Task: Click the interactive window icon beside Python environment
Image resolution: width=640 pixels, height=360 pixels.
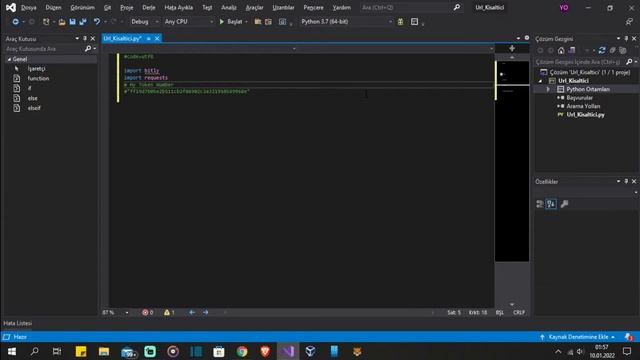Action: click(x=414, y=22)
